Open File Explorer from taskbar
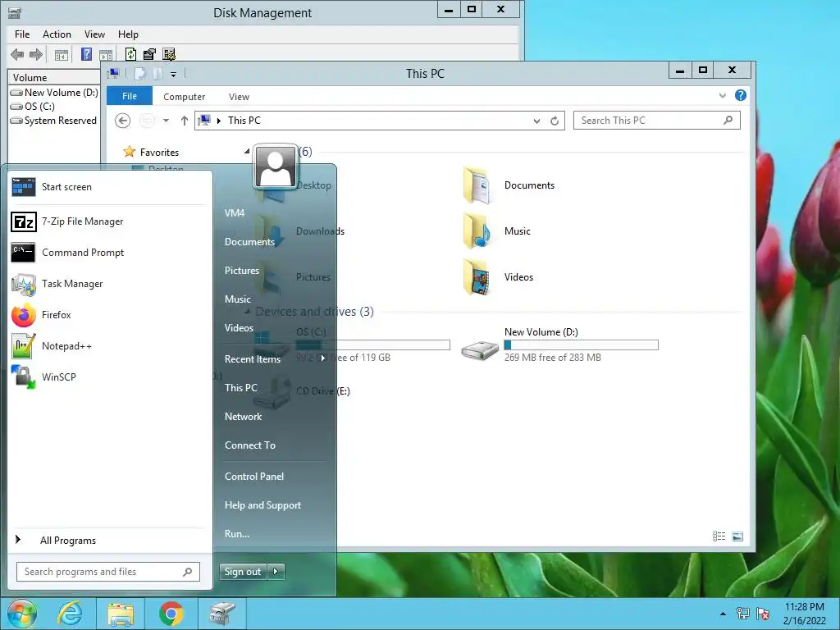840x630 pixels. coord(121,614)
